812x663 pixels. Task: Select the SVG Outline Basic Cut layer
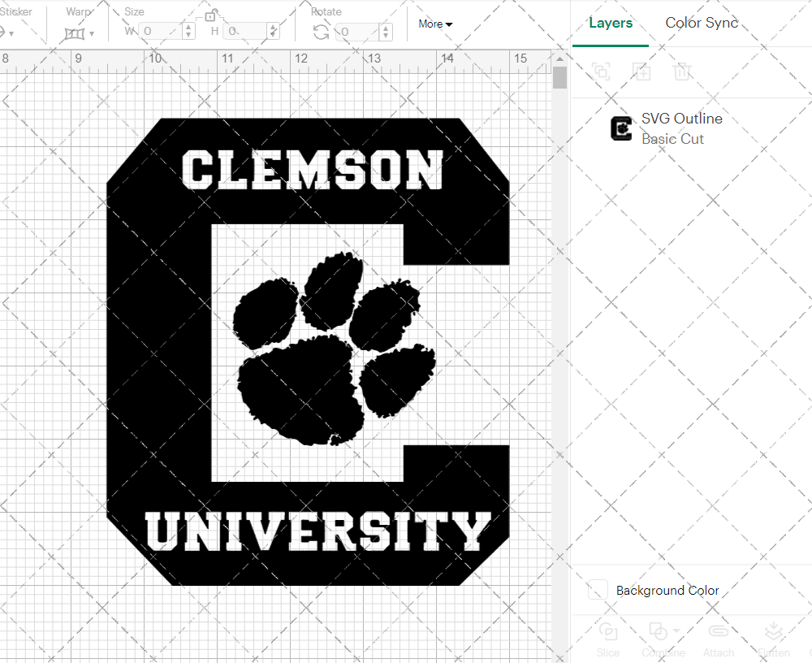pos(682,128)
